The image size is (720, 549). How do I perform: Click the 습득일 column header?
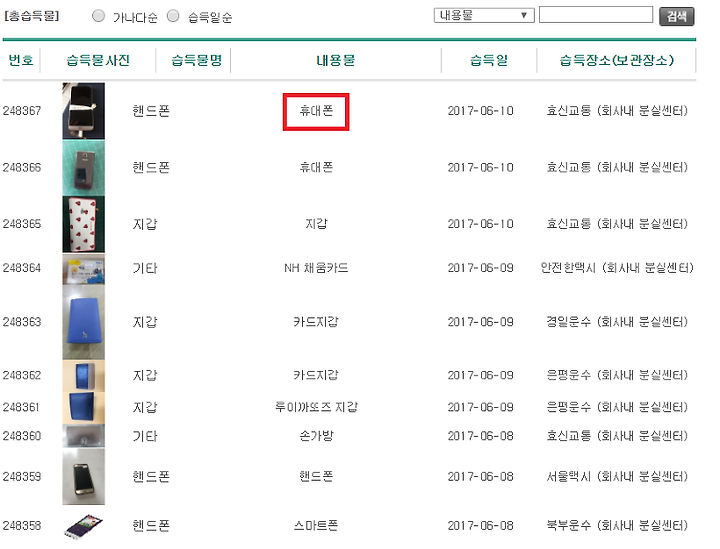coord(489,60)
